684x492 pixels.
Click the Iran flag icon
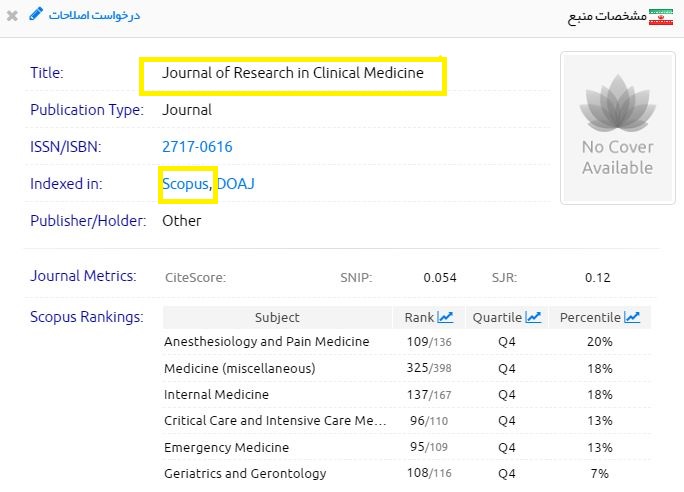661,16
